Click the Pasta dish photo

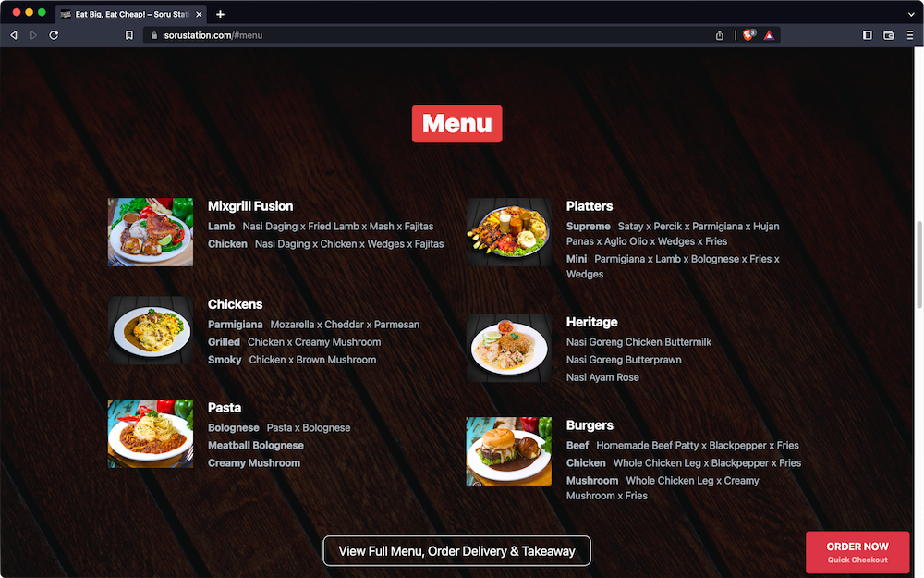click(x=151, y=434)
